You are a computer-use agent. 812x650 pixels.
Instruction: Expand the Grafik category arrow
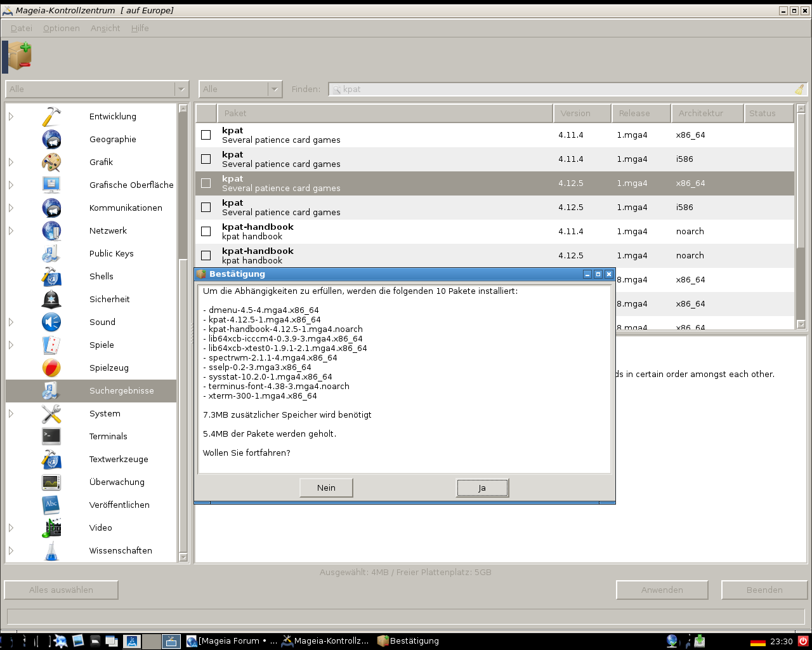coord(11,162)
